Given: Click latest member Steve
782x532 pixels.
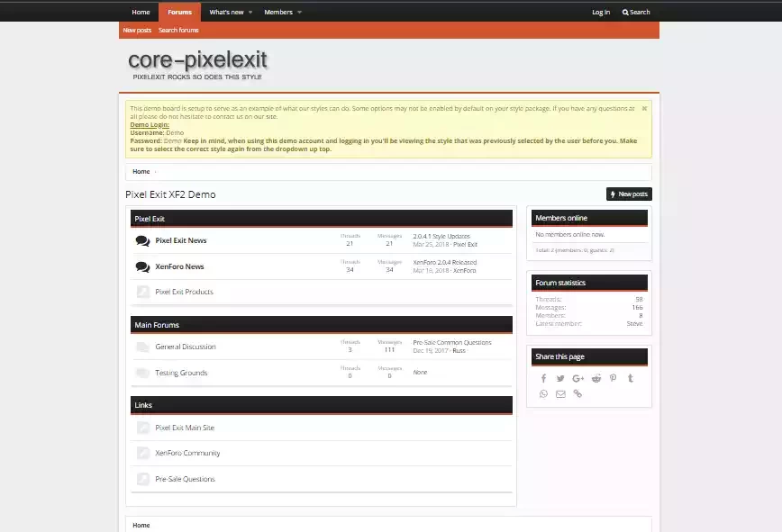Looking at the screenshot, I should tap(635, 324).
